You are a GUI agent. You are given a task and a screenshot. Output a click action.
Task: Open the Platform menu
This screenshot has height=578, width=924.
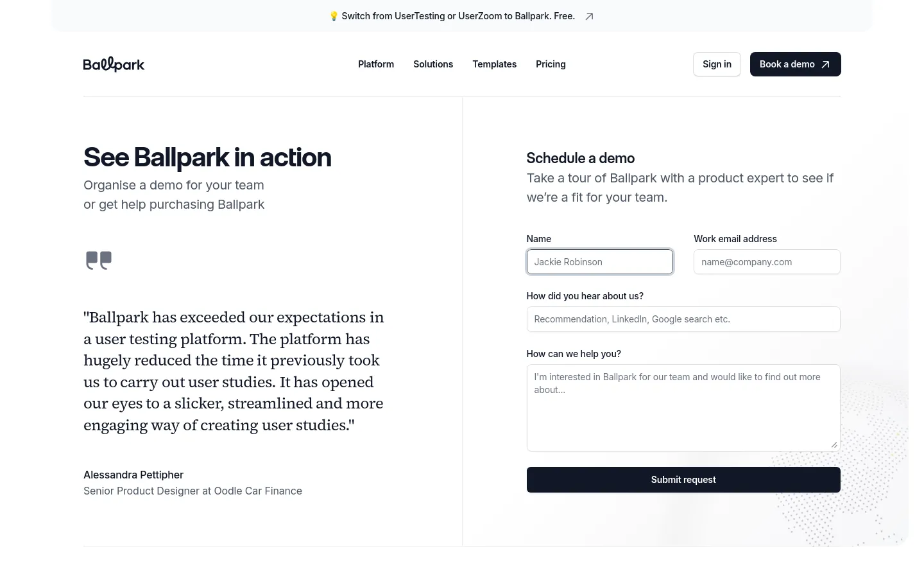pos(376,64)
